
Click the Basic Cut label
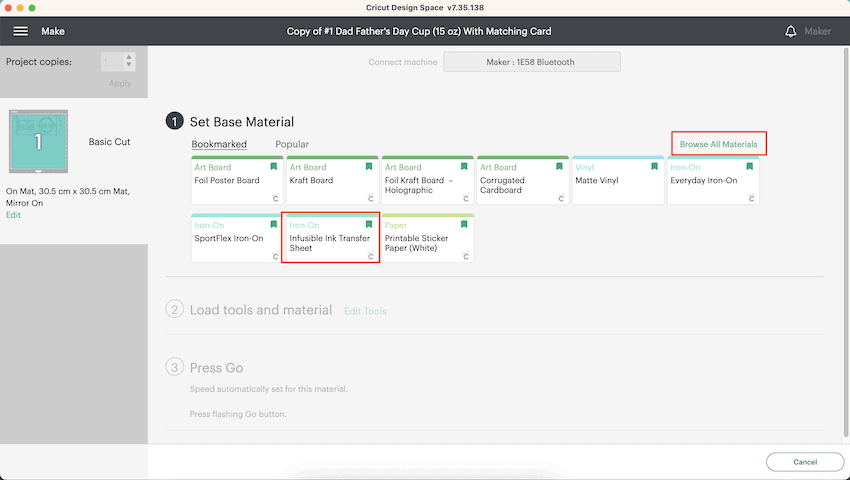(110, 142)
